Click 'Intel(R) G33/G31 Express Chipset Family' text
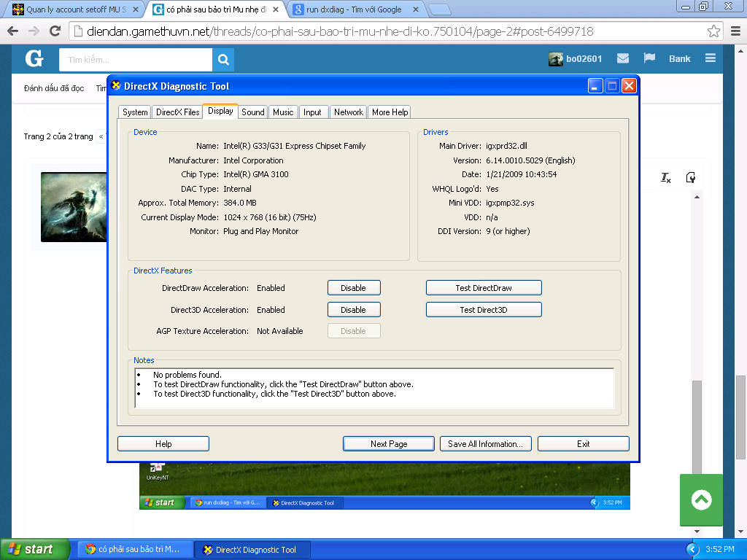747x560 pixels. point(295,146)
